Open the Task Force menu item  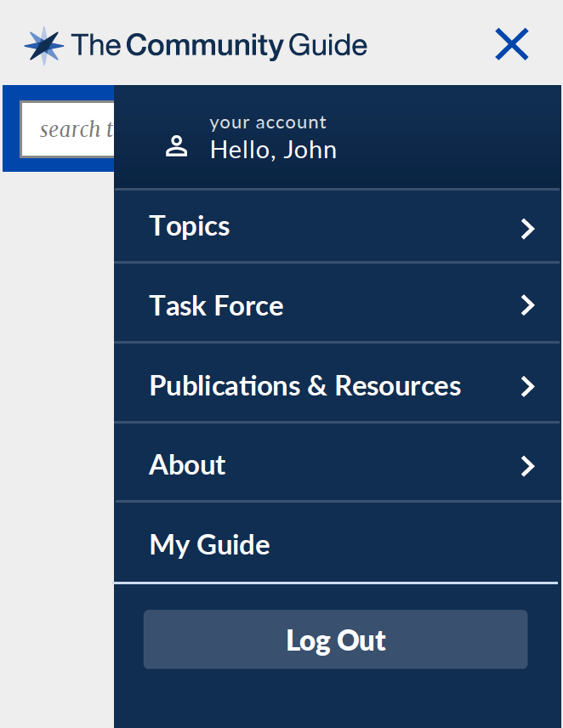click(337, 303)
